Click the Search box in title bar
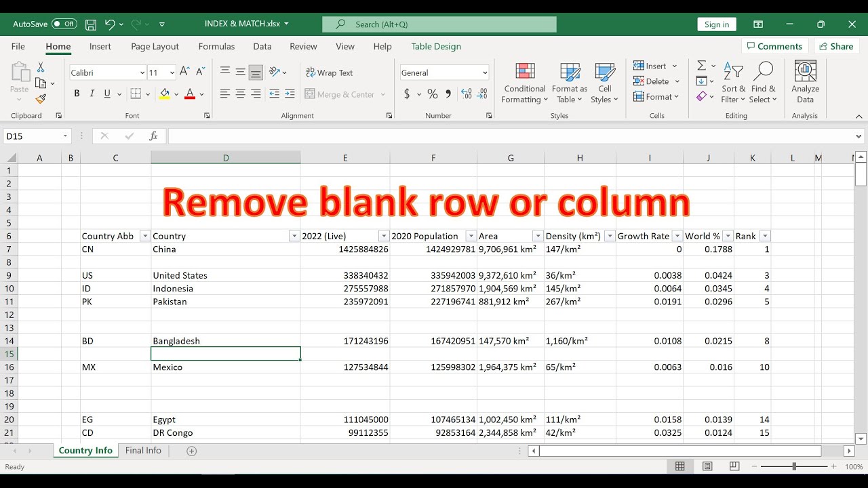This screenshot has width=868, height=488. click(439, 24)
